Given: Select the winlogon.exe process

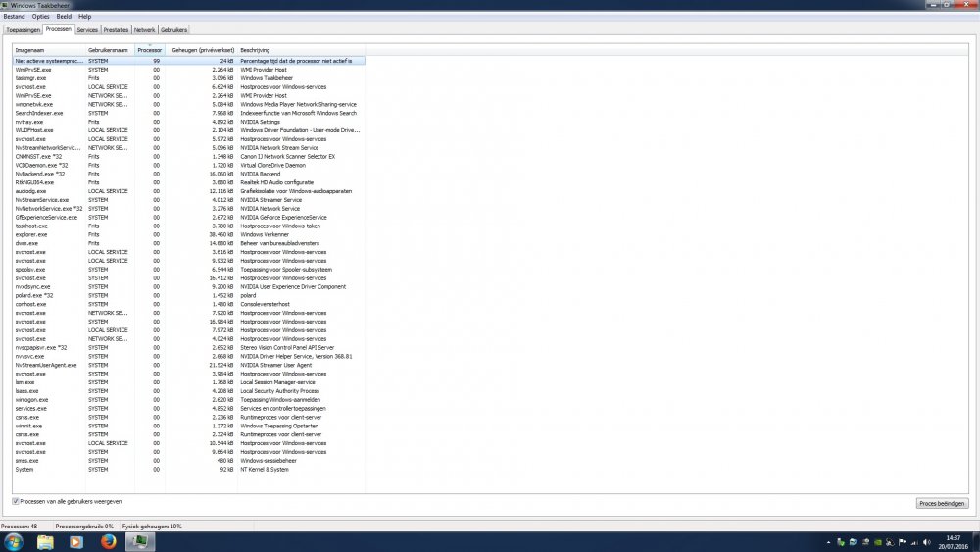Looking at the screenshot, I should [189, 400].
